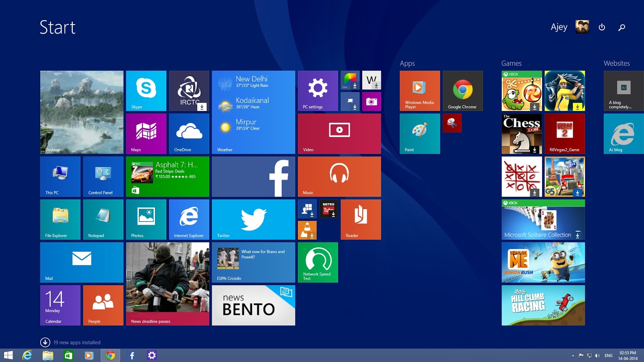This screenshot has width=644, height=362.
Task: Open the taskbar clock showing 02:53 PM
Action: point(628,356)
